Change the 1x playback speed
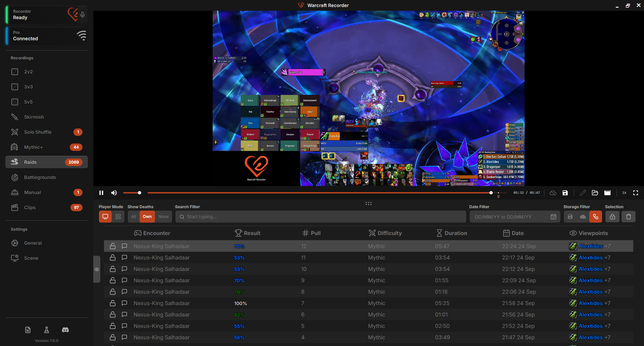 point(624,193)
